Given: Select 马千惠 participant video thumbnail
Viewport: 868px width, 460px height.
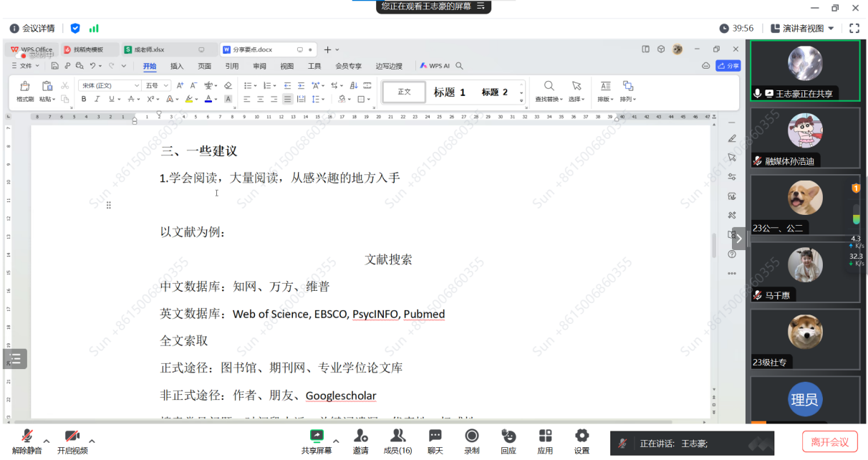Looking at the screenshot, I should (805, 273).
